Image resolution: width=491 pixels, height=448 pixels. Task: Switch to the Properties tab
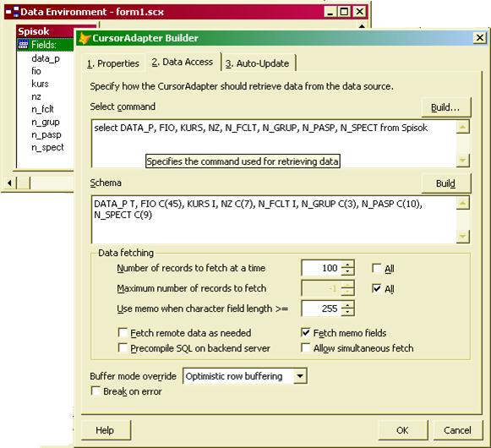coord(113,63)
